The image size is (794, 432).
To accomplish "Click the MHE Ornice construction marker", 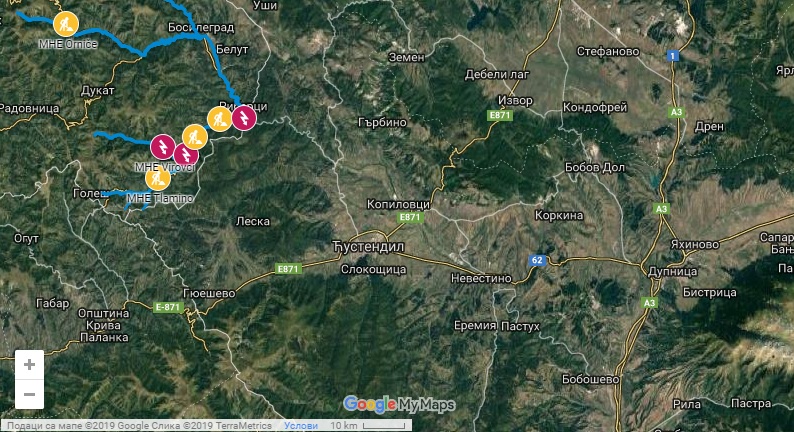I will (66, 25).
